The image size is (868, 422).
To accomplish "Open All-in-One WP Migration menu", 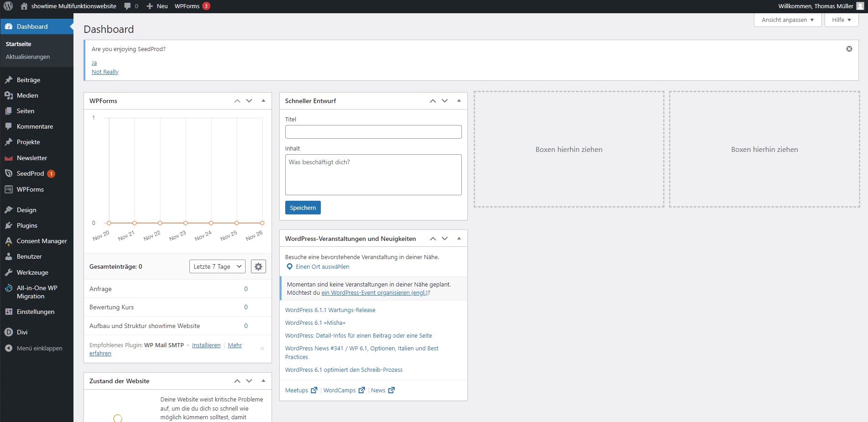I will [x=37, y=292].
